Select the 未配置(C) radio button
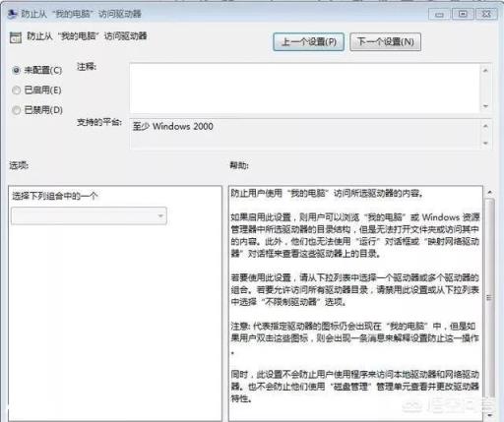Viewport: 504px width, 422px height. (x=16, y=70)
